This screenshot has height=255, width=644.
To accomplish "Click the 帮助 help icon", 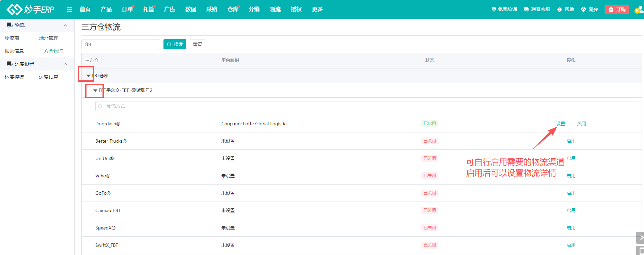I will point(560,10).
